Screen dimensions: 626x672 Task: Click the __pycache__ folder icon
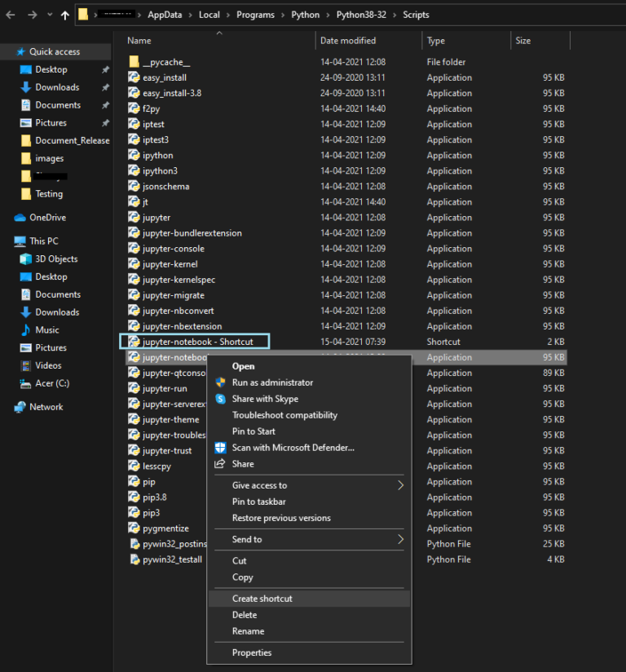click(x=134, y=62)
